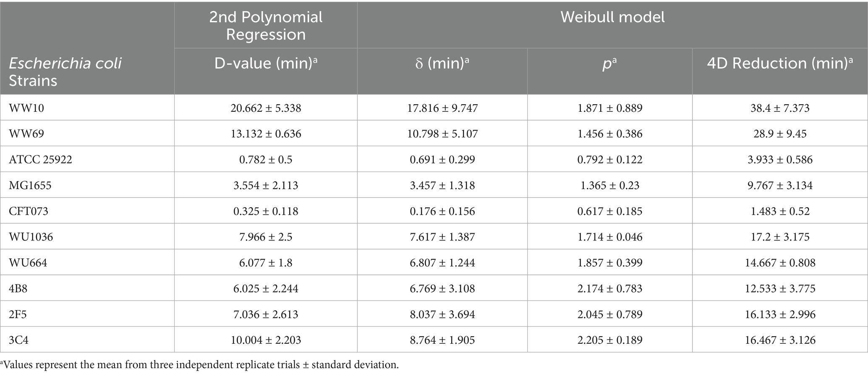Select the δ value 0.691 ± 0.299
The height and width of the screenshot is (374, 868).
(x=442, y=160)
